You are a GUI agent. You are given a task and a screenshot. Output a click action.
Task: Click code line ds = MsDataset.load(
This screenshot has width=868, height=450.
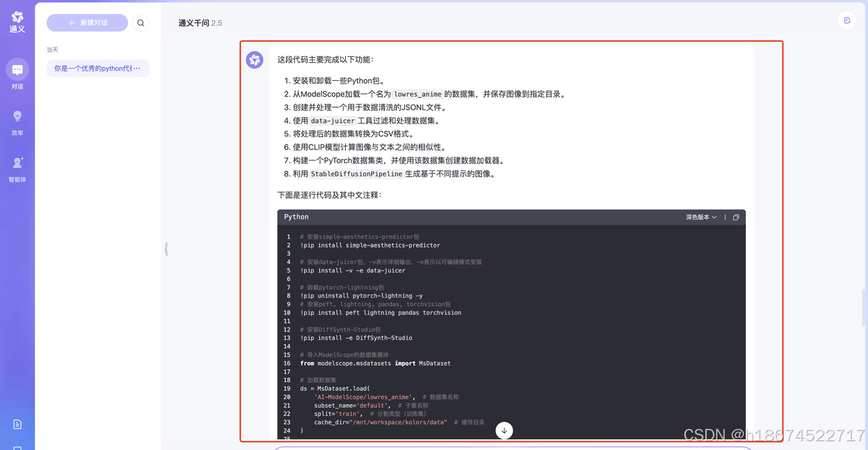(335, 389)
